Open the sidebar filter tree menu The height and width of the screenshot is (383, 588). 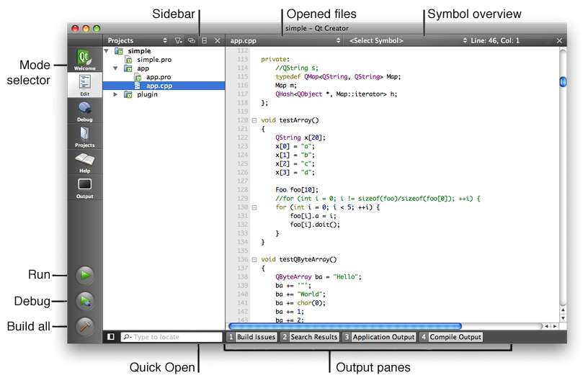point(179,40)
